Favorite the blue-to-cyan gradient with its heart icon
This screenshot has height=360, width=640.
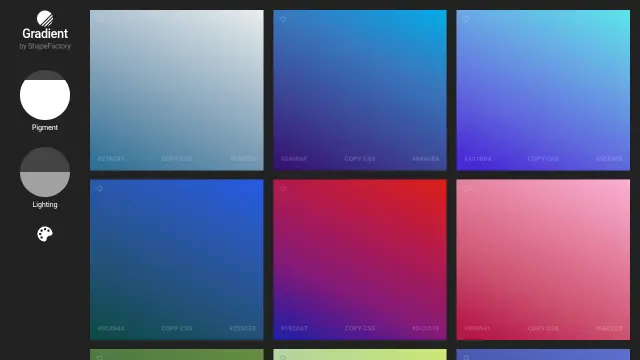click(x=283, y=19)
